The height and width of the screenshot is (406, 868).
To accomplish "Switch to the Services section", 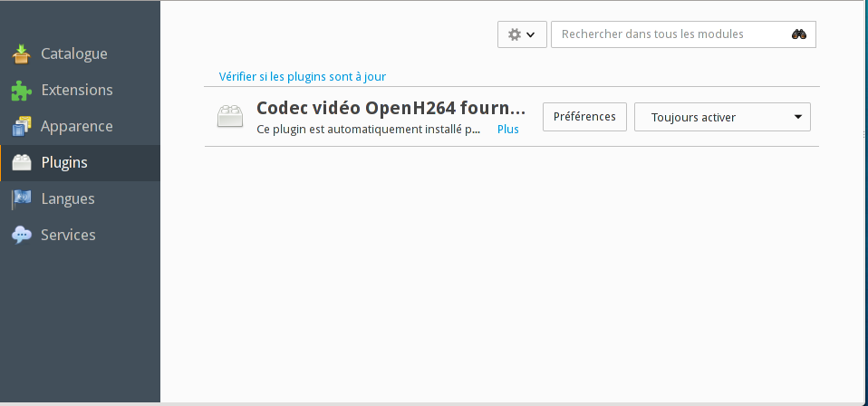I will (81, 235).
